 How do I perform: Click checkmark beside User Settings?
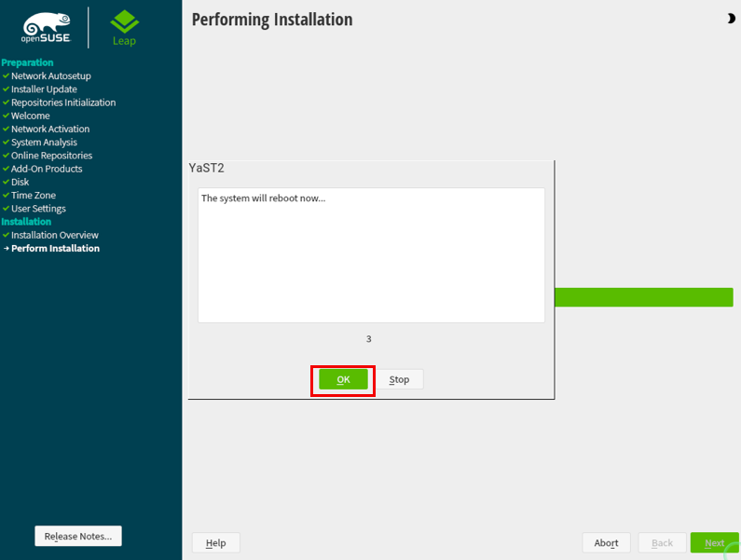coord(6,208)
